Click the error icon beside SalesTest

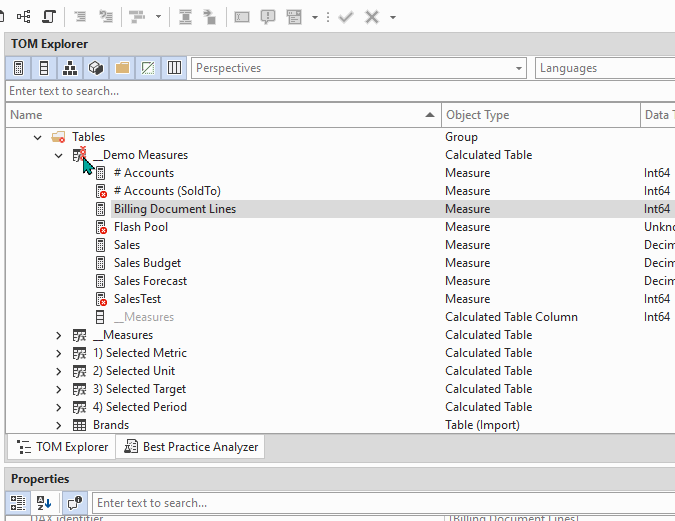point(101,299)
